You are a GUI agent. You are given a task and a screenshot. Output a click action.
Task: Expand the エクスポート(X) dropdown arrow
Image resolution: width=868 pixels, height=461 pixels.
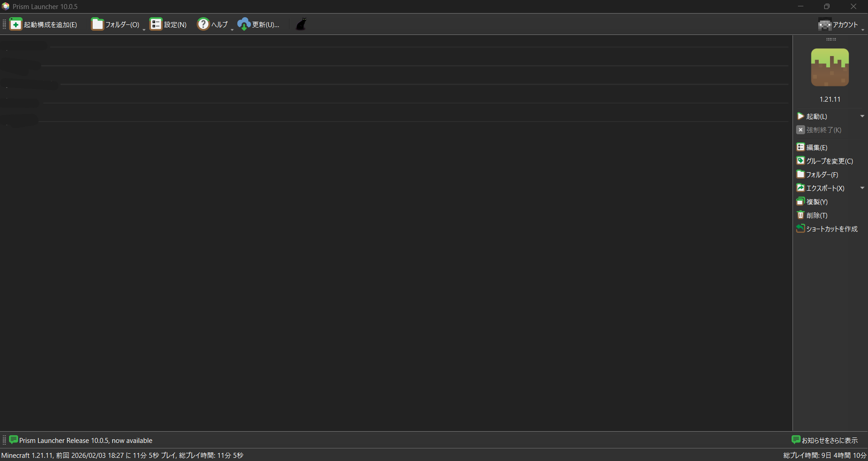pos(862,188)
